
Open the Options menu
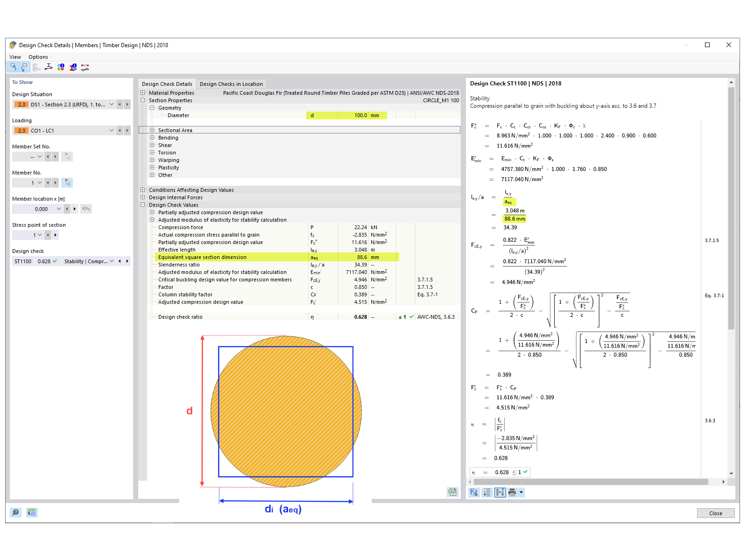coord(38,56)
